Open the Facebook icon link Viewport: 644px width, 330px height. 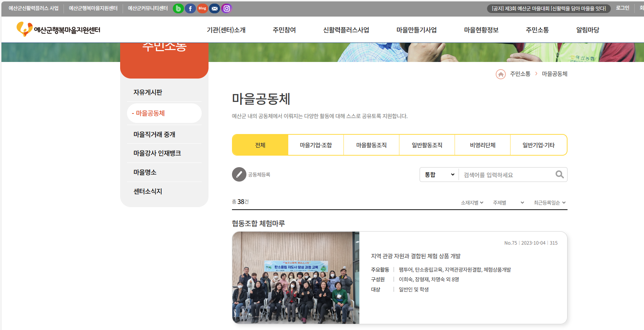point(190,8)
